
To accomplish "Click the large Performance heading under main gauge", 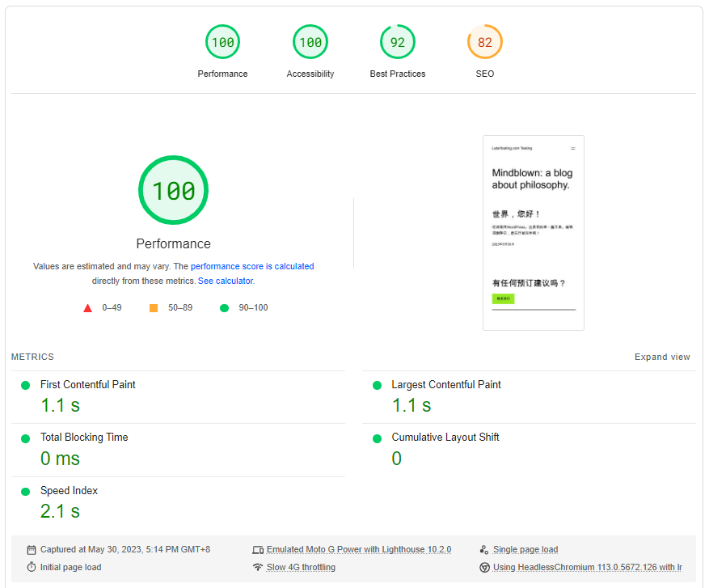I will [173, 243].
